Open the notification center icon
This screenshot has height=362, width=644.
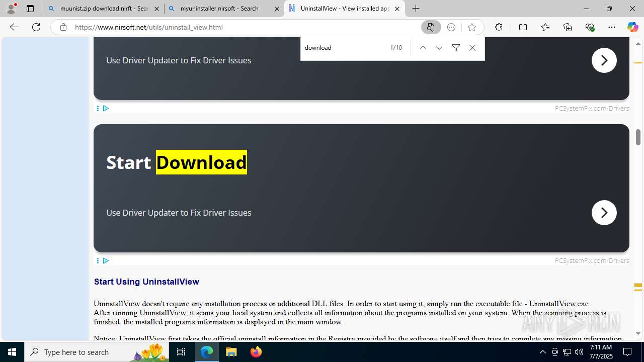pyautogui.click(x=627, y=352)
